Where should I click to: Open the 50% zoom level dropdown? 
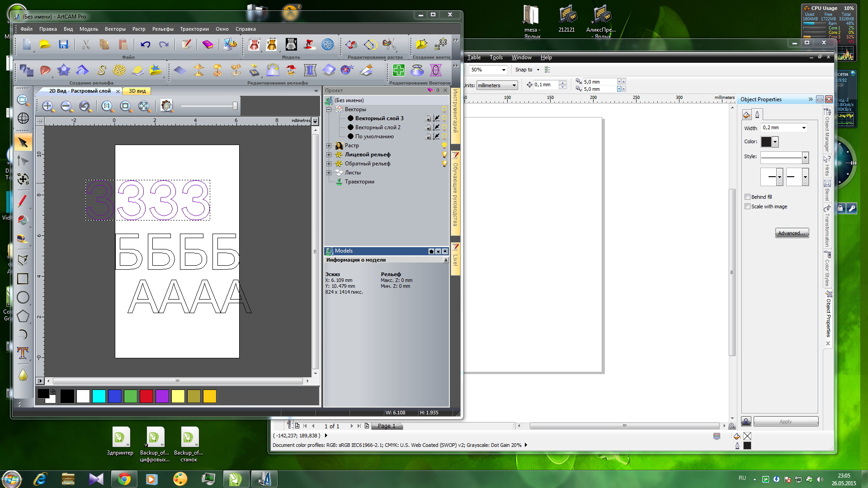tap(504, 70)
